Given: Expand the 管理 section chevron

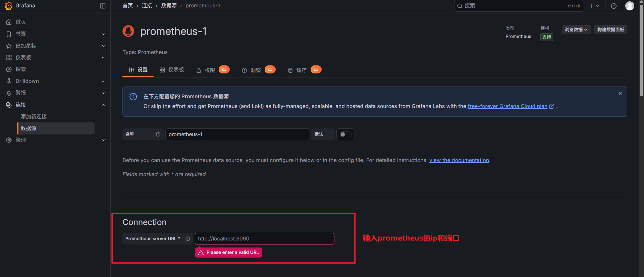Looking at the screenshot, I should (x=103, y=140).
